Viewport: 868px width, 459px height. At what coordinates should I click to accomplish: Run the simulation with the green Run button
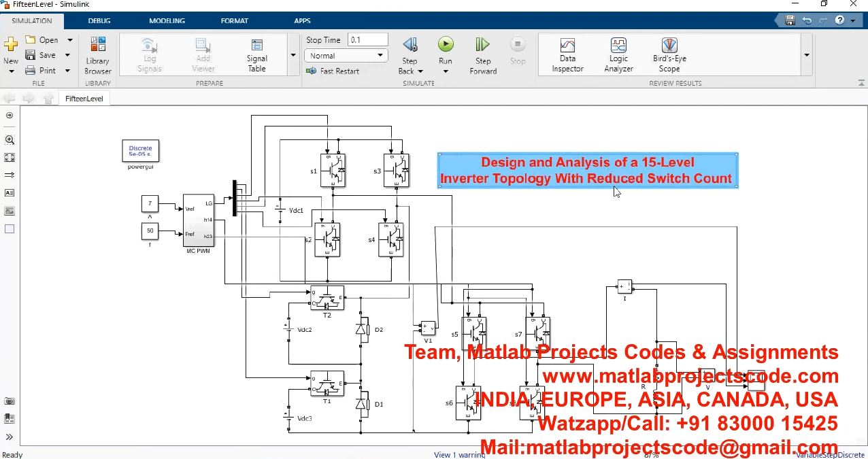tap(446, 45)
